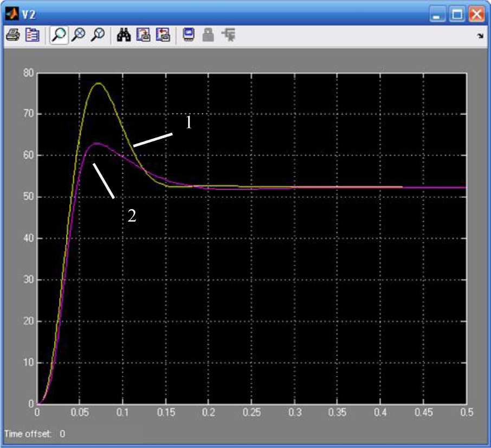Click the 80 label on the y-axis

click(28, 73)
